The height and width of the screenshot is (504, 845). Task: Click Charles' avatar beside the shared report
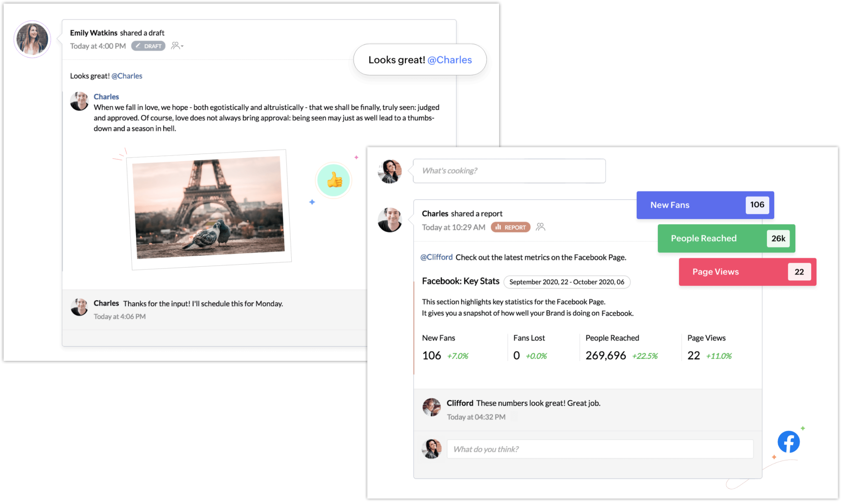tap(390, 220)
